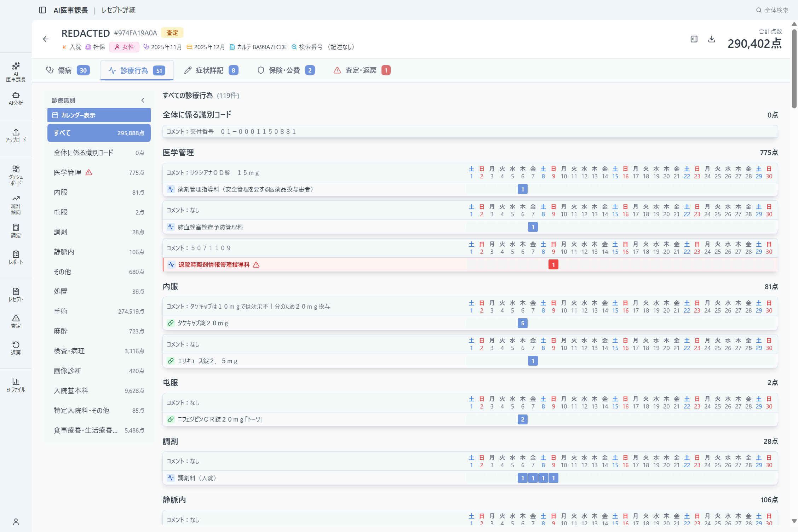Open EFファイル in the sidebar
This screenshot has width=798, height=532.
[16, 385]
